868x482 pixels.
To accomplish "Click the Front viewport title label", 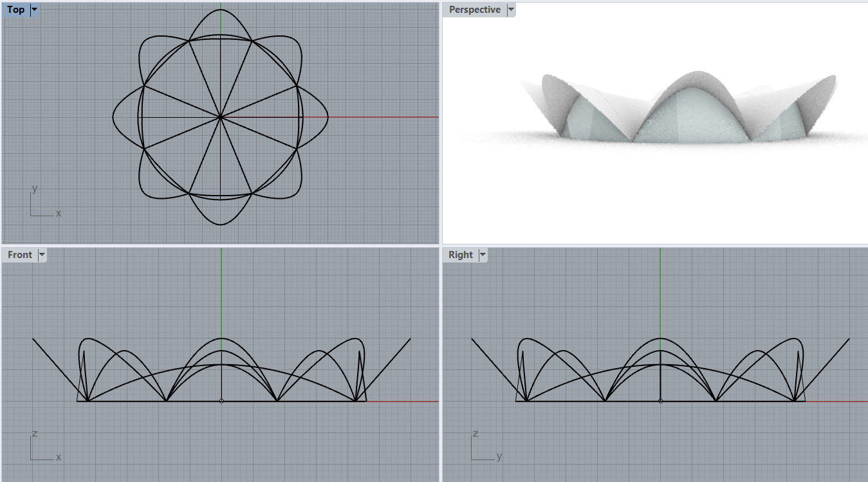I will (x=20, y=255).
